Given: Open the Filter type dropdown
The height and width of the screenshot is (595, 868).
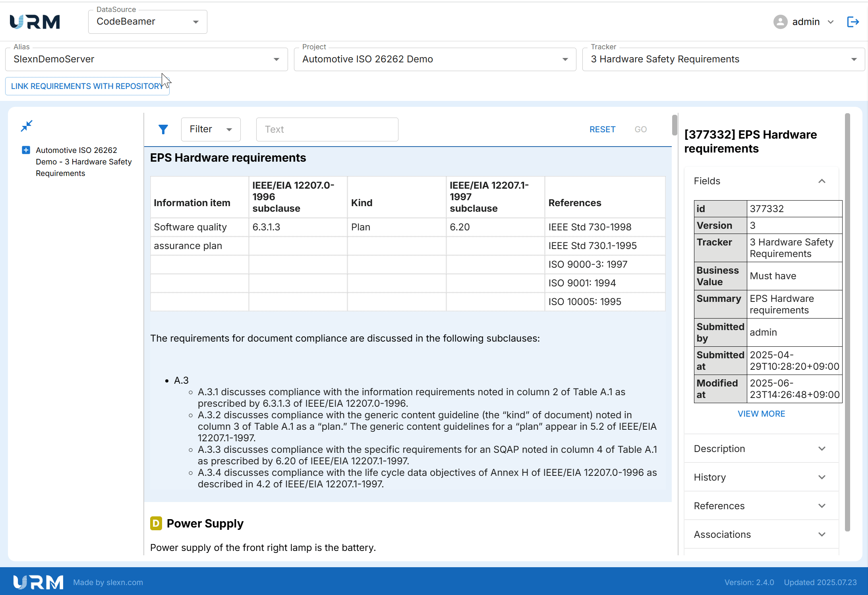Looking at the screenshot, I should [211, 129].
